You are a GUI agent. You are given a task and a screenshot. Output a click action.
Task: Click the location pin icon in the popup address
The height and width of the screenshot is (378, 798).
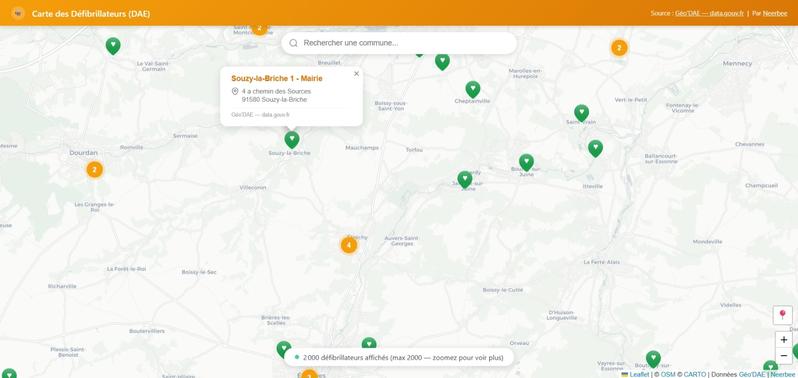pyautogui.click(x=235, y=92)
